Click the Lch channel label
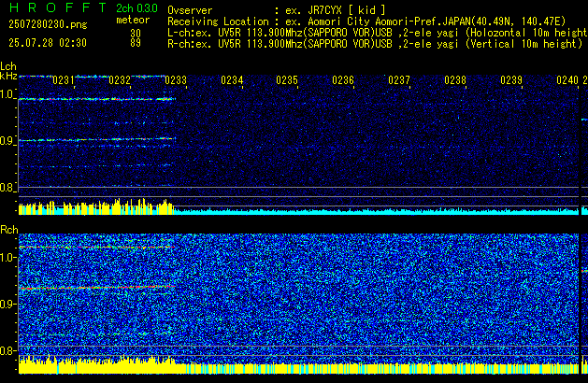 point(8,66)
